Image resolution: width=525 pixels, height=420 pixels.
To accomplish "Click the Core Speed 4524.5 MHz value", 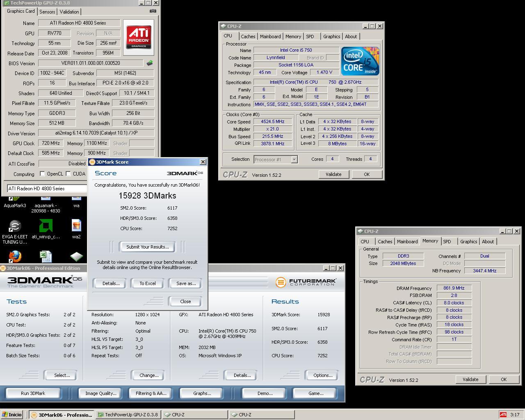I will [x=272, y=122].
